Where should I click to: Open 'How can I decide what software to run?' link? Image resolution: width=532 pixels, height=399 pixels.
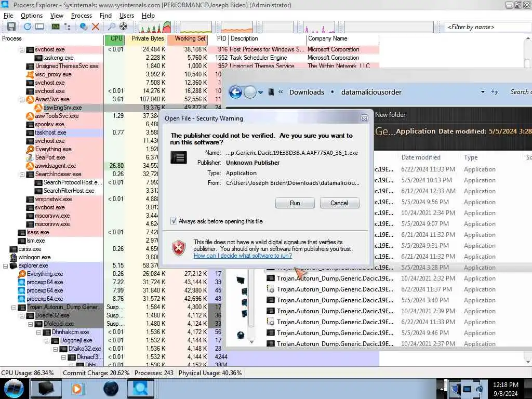pos(243,256)
